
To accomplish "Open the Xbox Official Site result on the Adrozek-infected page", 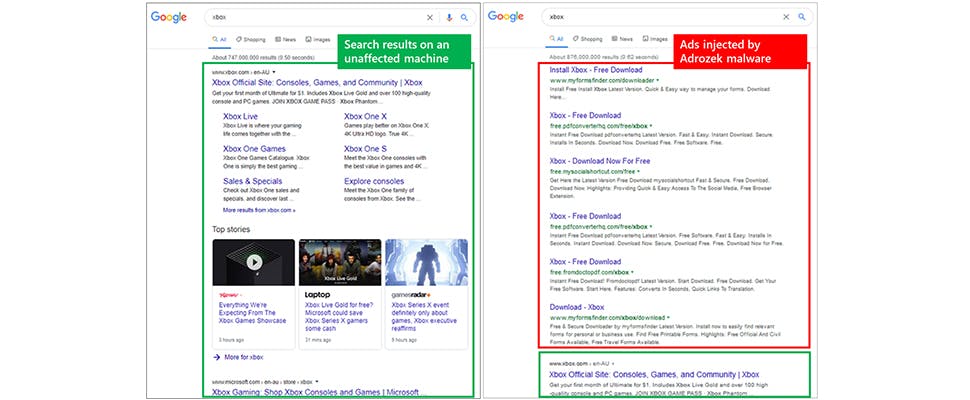I will coord(654,375).
